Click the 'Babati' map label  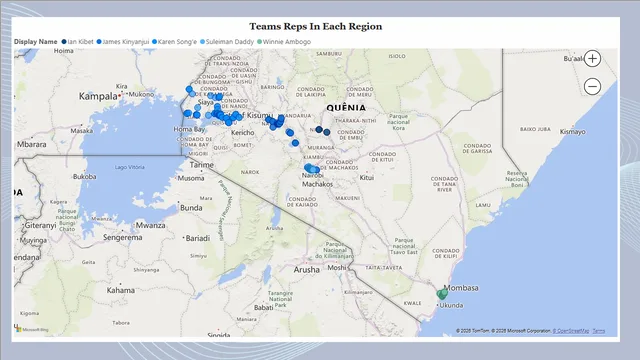coord(264,308)
